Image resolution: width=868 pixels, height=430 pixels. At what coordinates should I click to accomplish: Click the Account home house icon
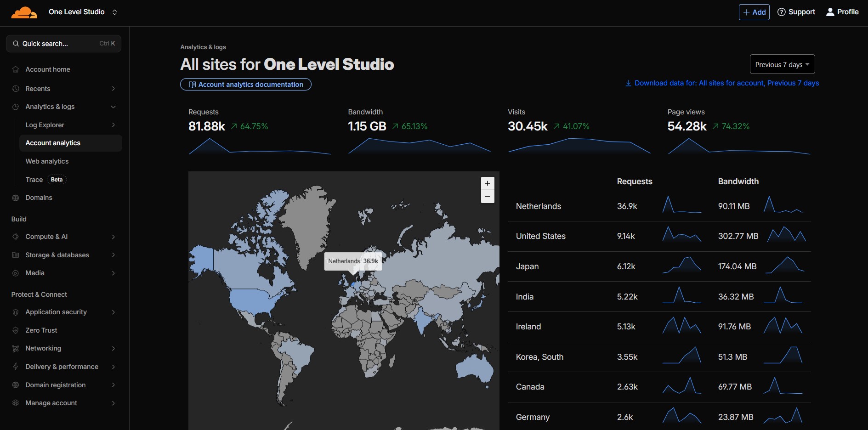pos(16,69)
